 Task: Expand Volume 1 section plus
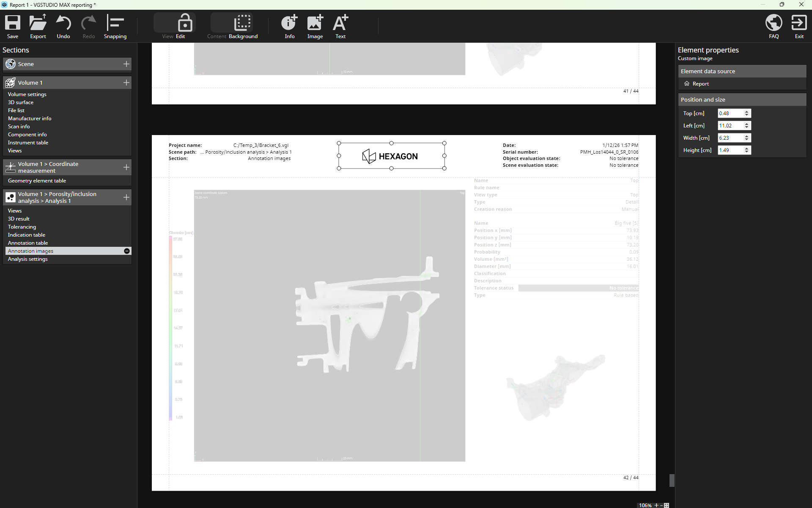(126, 83)
